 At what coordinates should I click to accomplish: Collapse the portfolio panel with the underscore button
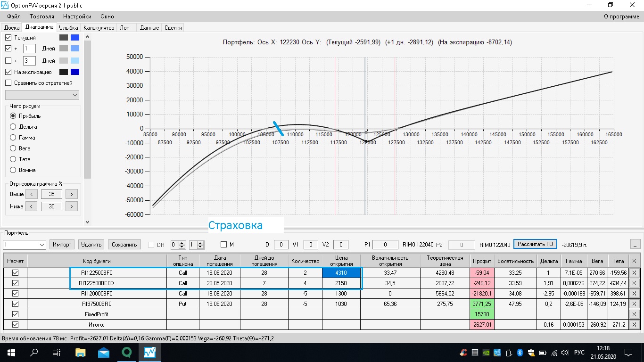pyautogui.click(x=635, y=244)
